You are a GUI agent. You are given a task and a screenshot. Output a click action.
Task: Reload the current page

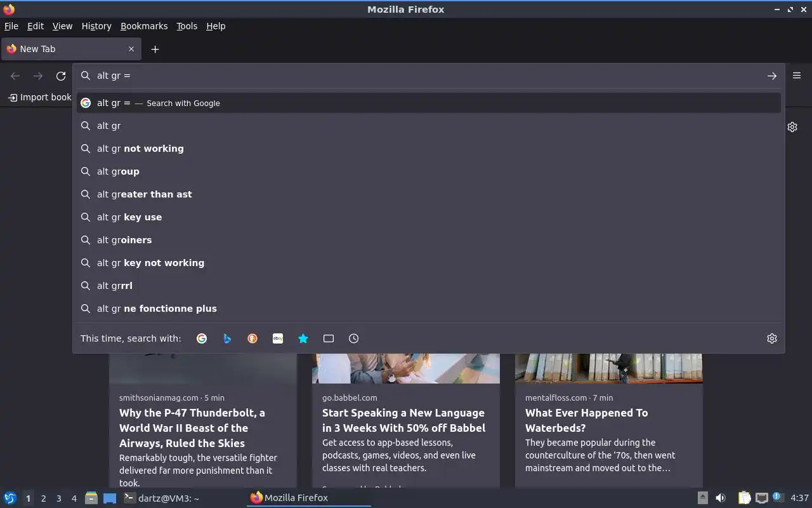pos(61,76)
